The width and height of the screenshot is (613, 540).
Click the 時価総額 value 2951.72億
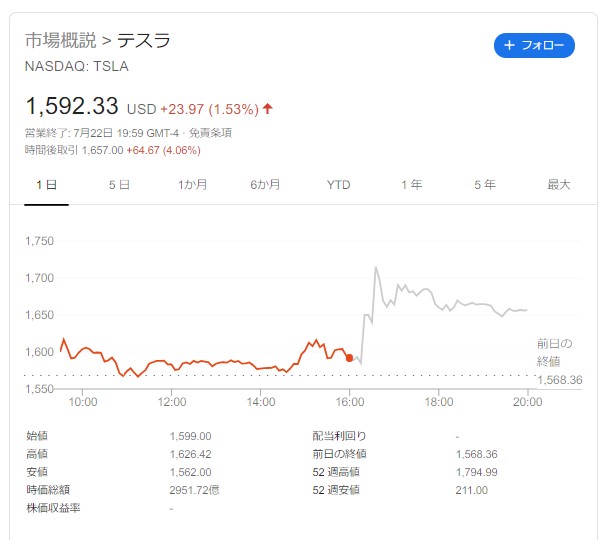click(x=194, y=490)
